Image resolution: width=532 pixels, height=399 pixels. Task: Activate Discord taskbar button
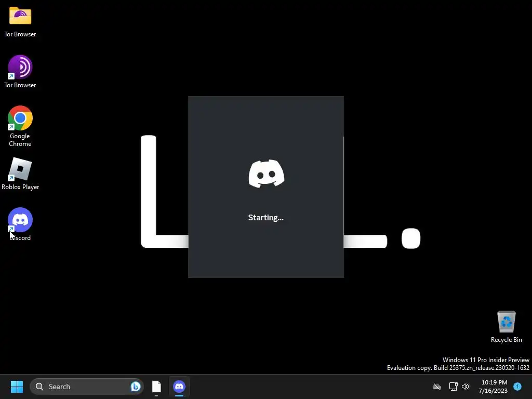coord(179,387)
